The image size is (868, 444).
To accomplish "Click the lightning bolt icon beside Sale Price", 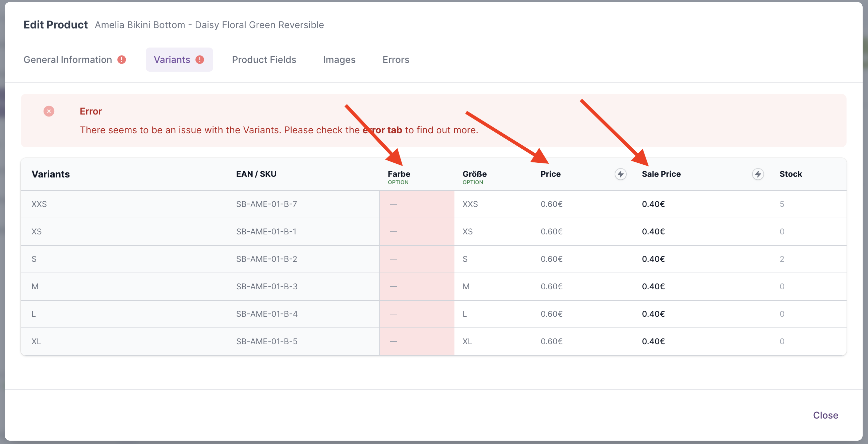I will [x=758, y=174].
